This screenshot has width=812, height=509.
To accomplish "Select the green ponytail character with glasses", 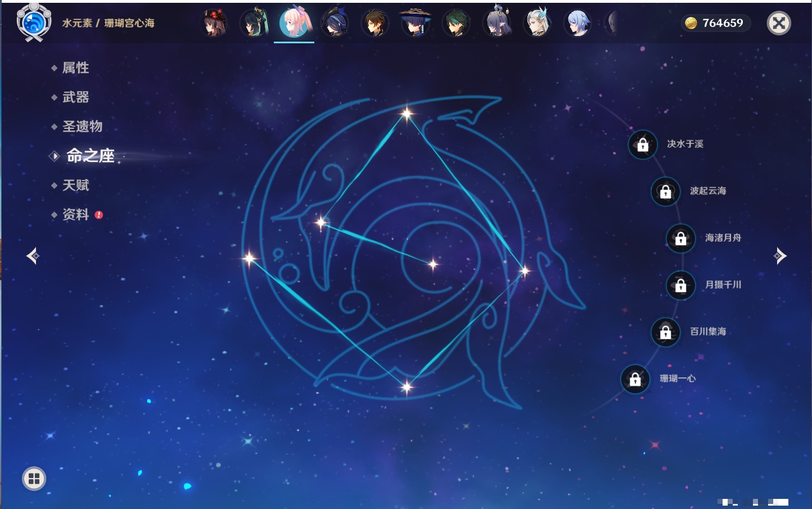I will point(255,23).
